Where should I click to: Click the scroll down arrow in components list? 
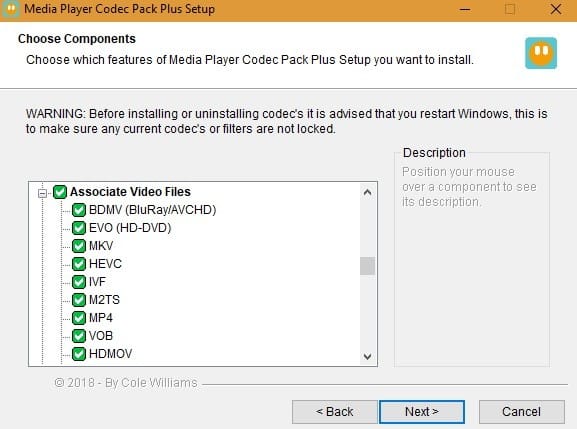[x=367, y=356]
